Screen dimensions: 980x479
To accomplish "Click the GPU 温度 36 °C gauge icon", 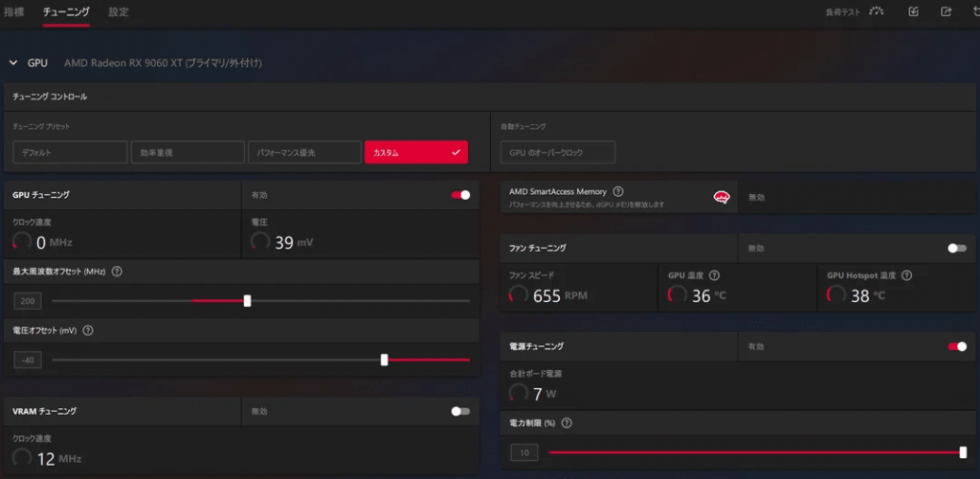I will (x=678, y=294).
